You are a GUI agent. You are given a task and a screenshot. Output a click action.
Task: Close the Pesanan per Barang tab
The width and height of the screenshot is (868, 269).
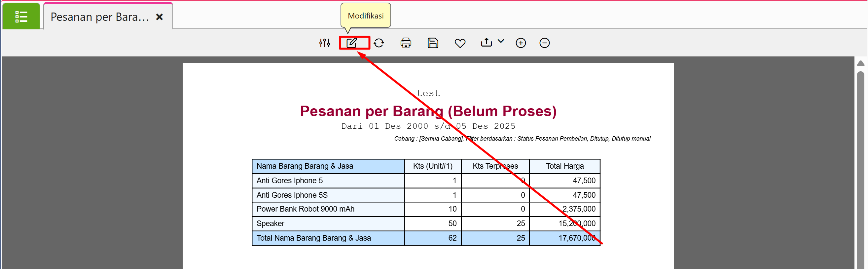click(x=160, y=17)
